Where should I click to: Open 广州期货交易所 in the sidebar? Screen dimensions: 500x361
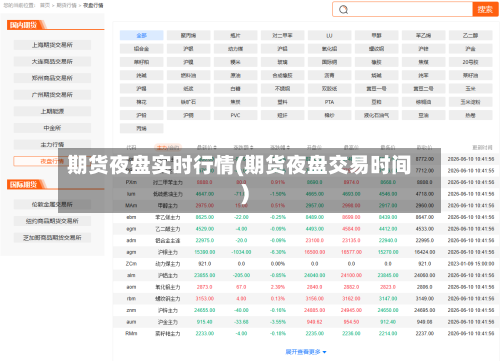pyautogui.click(x=52, y=95)
